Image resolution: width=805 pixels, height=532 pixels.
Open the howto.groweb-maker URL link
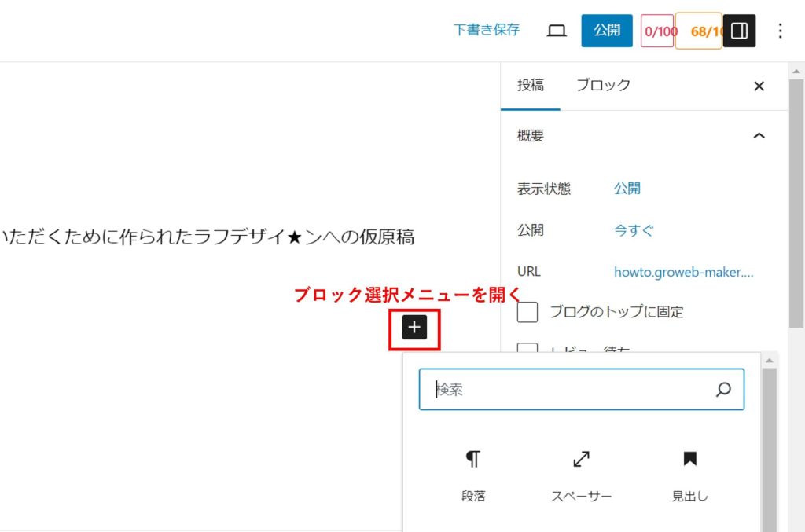pos(683,272)
